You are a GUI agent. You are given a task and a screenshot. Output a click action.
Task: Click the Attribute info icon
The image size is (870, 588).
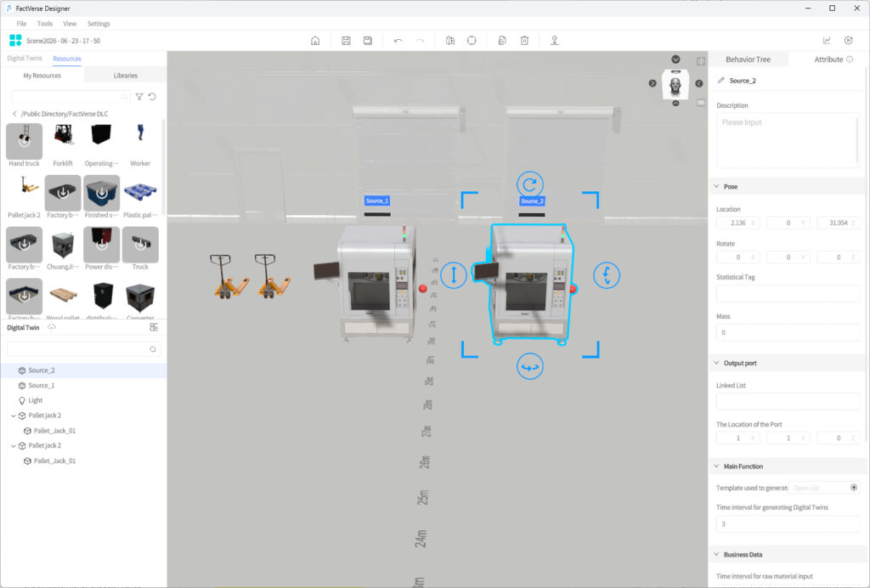(x=849, y=59)
